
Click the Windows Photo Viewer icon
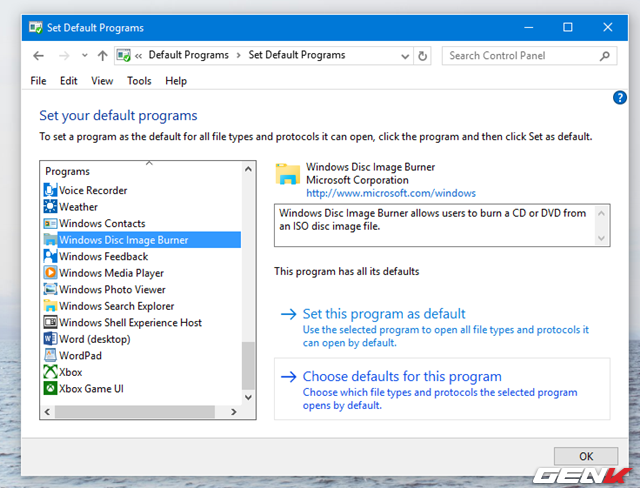pos(50,289)
